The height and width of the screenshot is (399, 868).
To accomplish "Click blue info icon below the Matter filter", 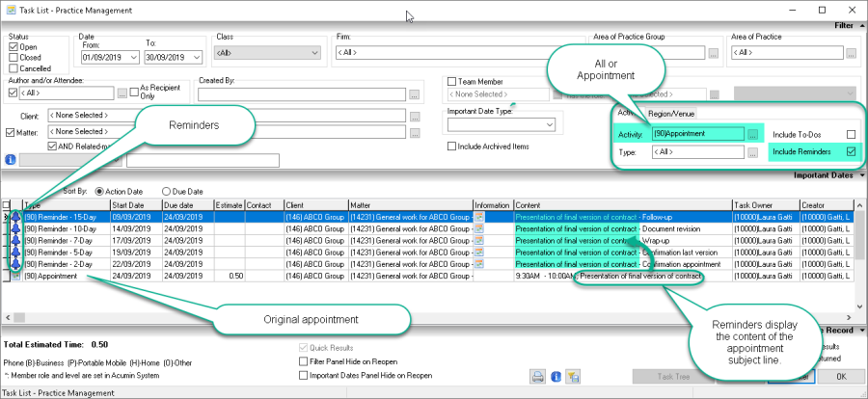I will 10,160.
